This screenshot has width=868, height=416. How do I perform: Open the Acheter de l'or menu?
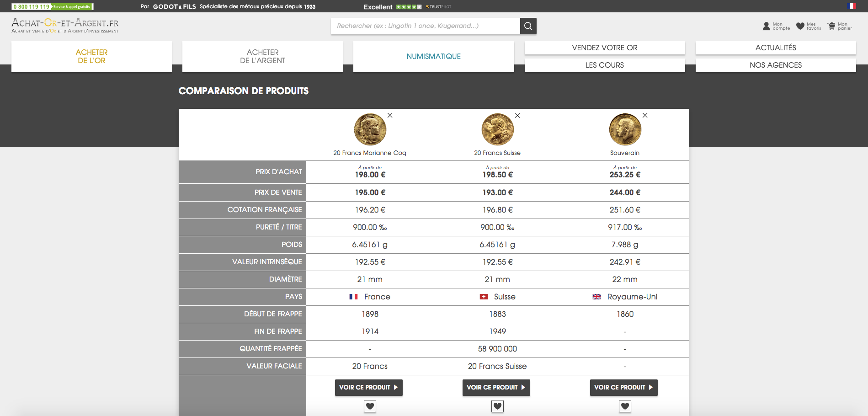click(91, 57)
